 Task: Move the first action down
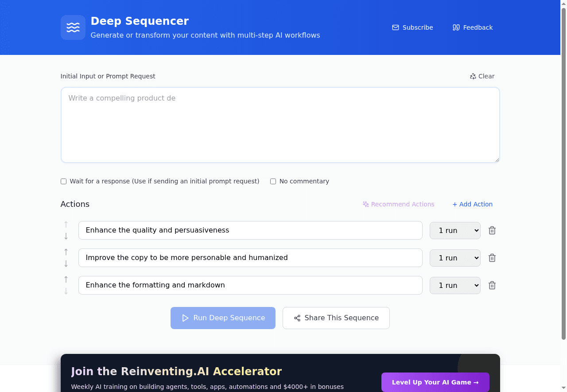pyautogui.click(x=66, y=236)
